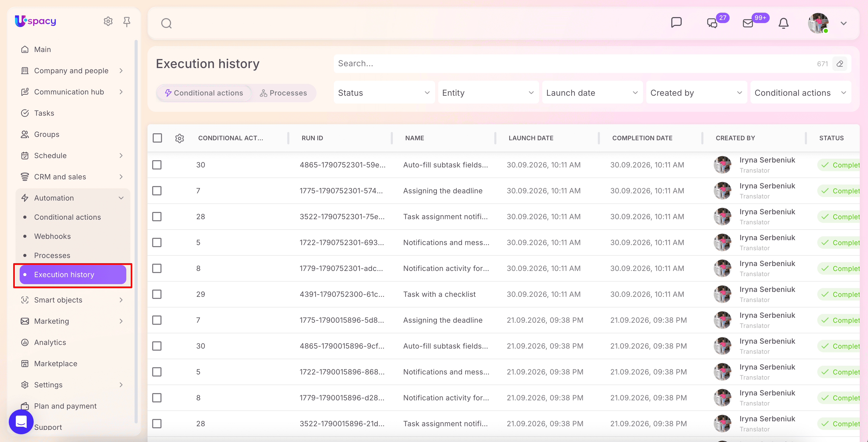Check the row with run 3522-1790015896-21d
The height and width of the screenshot is (442, 868).
[157, 423]
